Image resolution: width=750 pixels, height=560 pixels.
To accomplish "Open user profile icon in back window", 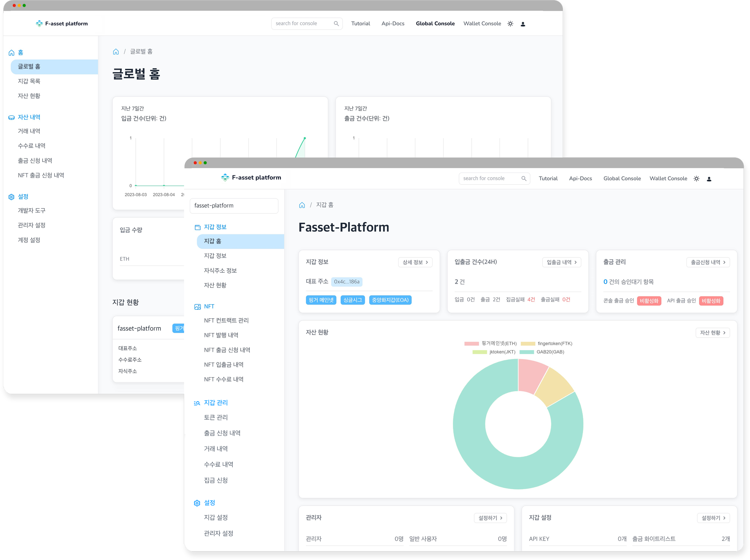I will [523, 24].
